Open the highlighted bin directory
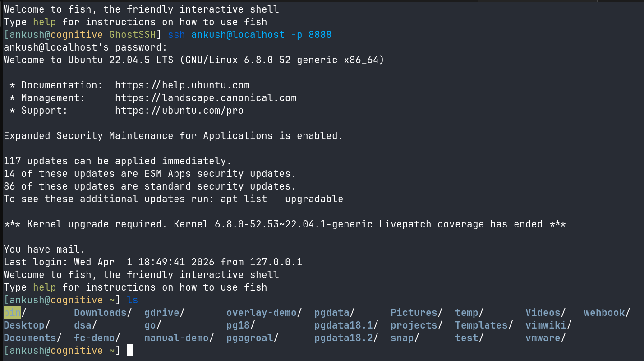 pyautogui.click(x=11, y=312)
